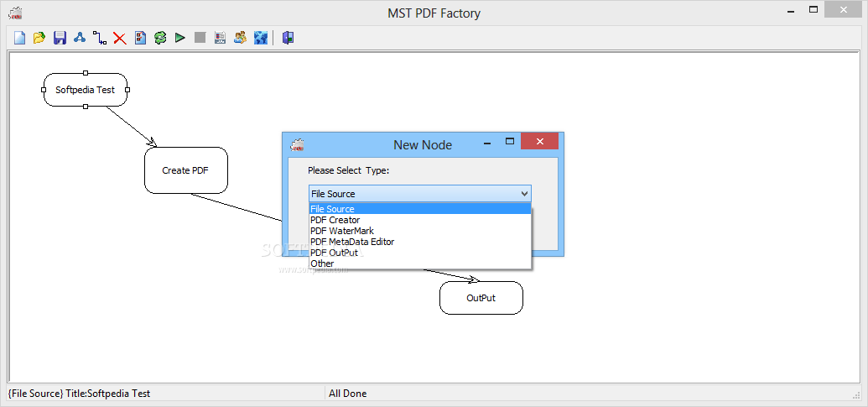The width and height of the screenshot is (868, 407).
Task: Choose PDF Creator in the type list
Action: (x=420, y=220)
